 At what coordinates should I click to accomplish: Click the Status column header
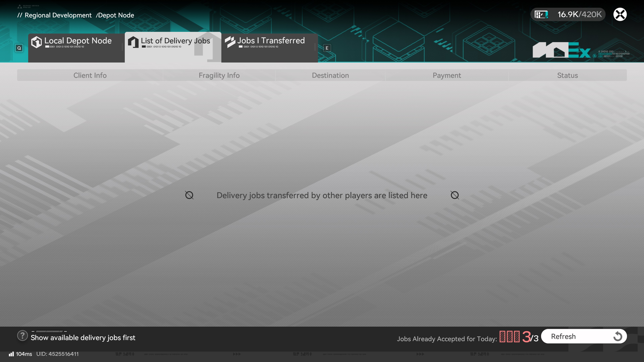click(x=567, y=75)
